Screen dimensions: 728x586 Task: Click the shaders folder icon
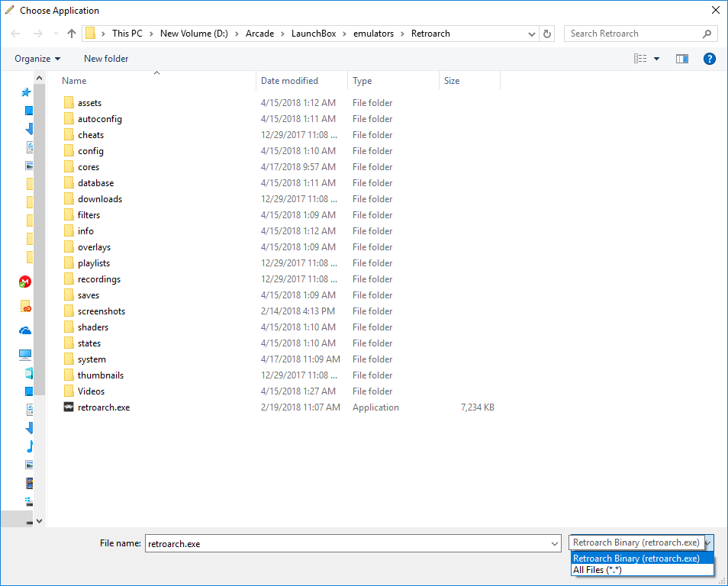pyautogui.click(x=69, y=327)
